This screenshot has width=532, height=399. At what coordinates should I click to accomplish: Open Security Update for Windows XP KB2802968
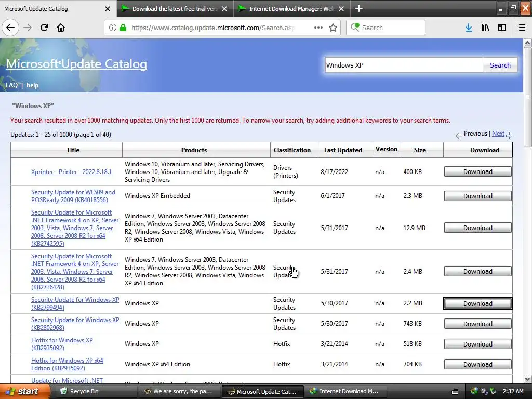pos(75,324)
